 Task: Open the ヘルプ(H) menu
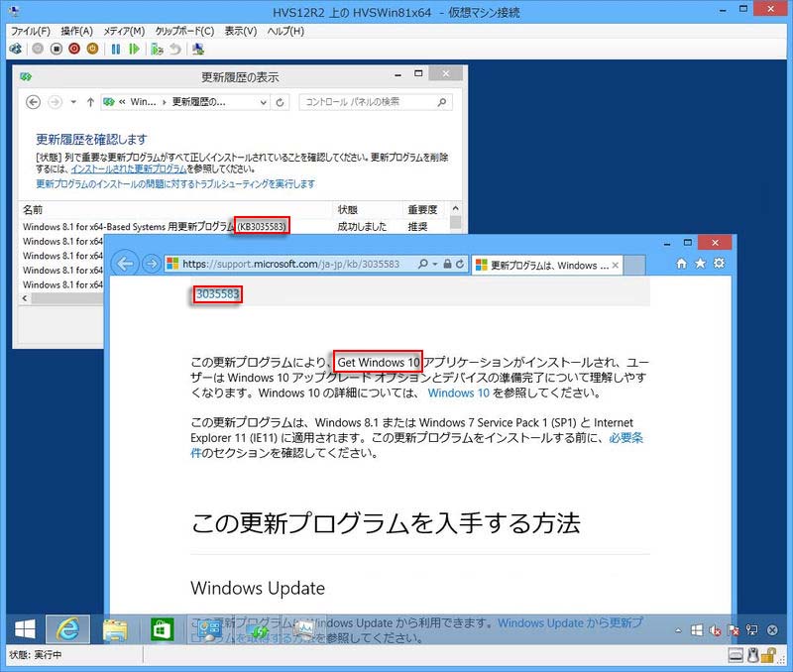285,31
